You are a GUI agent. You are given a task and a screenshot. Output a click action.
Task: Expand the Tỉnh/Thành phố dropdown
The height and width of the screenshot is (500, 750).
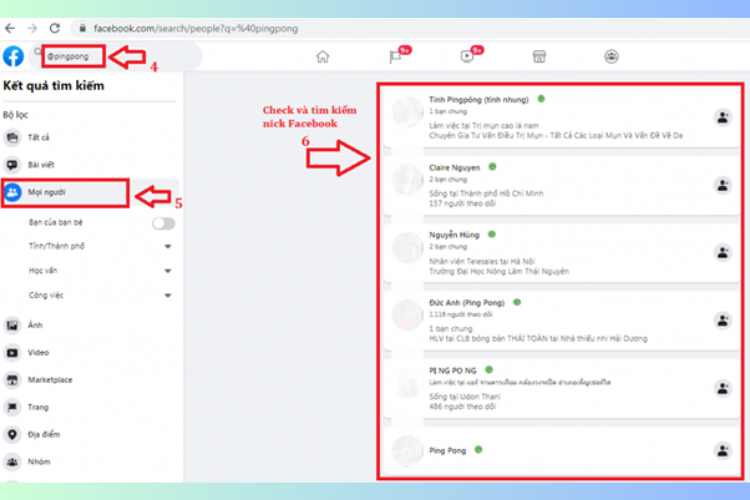168,246
